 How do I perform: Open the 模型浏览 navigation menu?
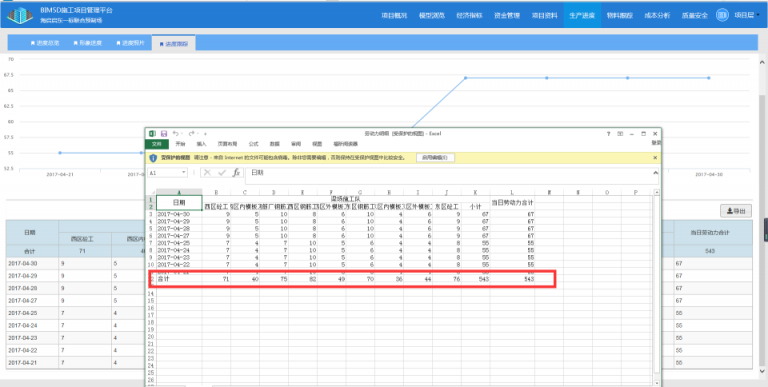432,16
